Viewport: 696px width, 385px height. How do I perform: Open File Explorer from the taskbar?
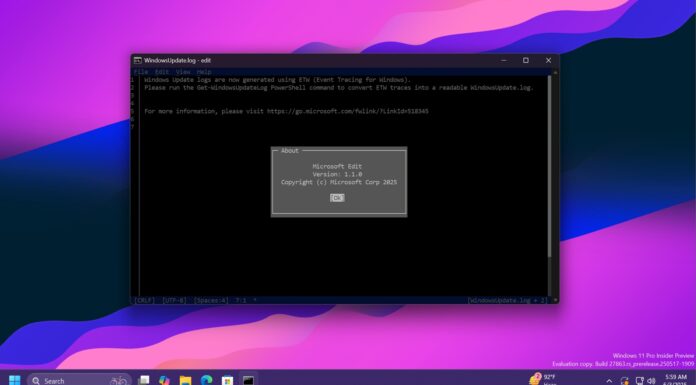[x=186, y=380]
